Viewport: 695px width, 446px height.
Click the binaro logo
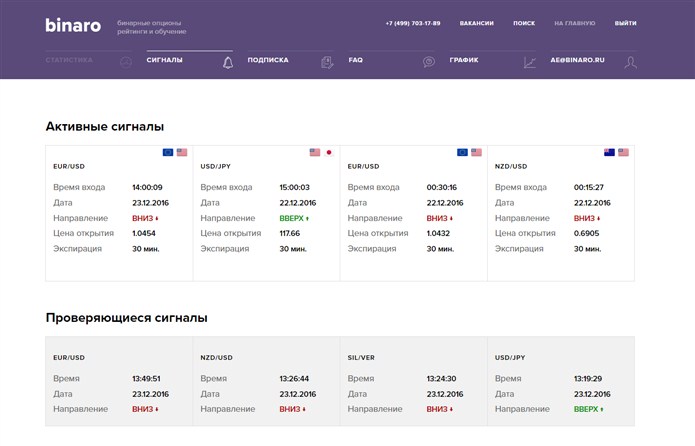tap(73, 25)
